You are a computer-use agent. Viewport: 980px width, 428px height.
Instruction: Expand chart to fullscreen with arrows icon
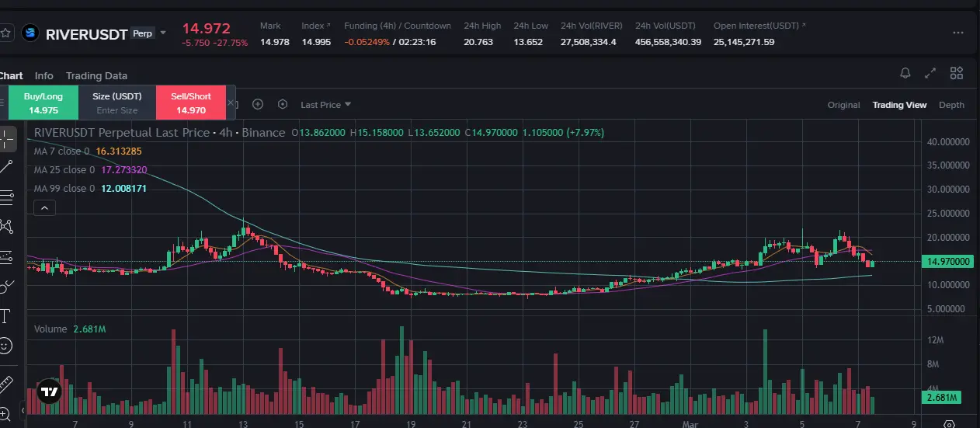(x=931, y=73)
